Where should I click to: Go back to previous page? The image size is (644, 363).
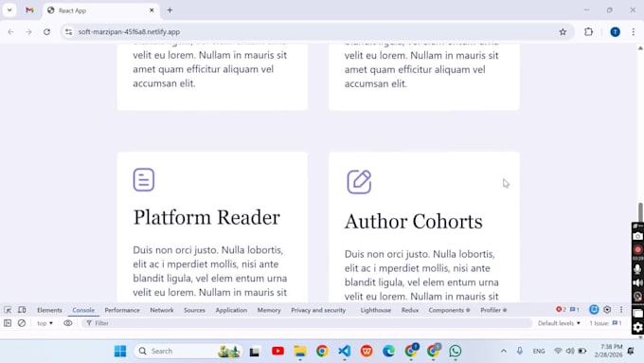click(x=10, y=31)
